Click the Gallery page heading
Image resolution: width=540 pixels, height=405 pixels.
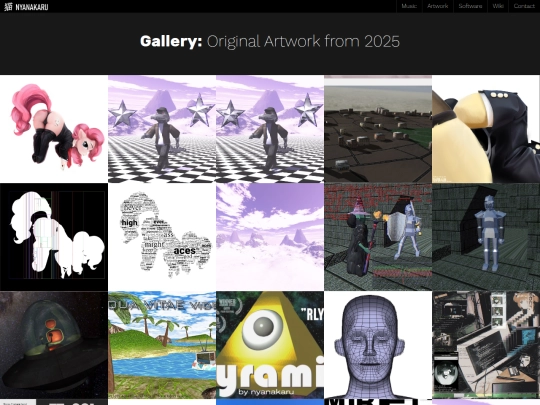(270, 41)
